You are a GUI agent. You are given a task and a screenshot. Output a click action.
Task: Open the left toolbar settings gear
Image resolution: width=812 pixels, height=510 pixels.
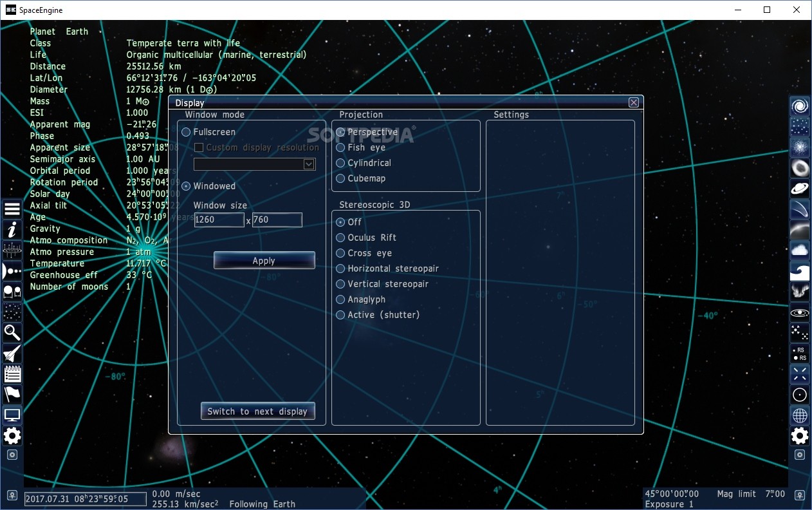12,436
